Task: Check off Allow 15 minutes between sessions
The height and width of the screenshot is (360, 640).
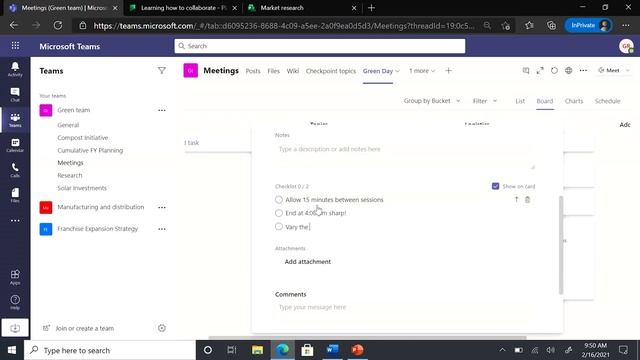Action: pyautogui.click(x=279, y=200)
